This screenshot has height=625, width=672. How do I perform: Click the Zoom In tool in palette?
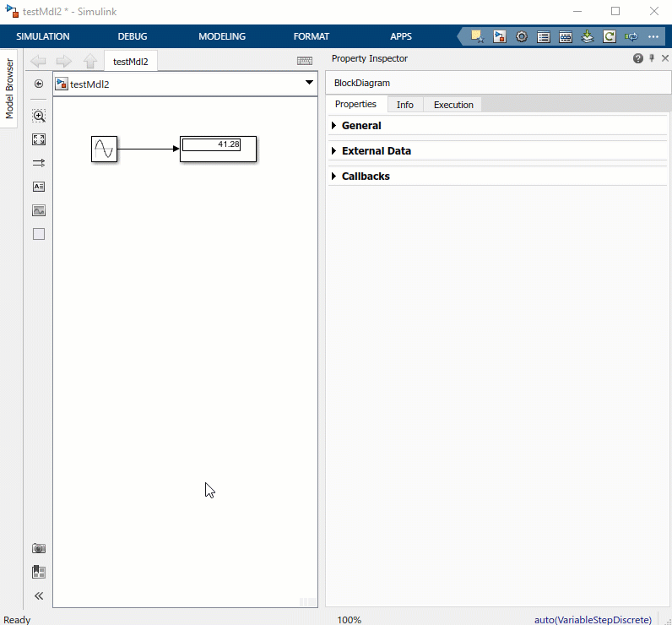coord(39,116)
